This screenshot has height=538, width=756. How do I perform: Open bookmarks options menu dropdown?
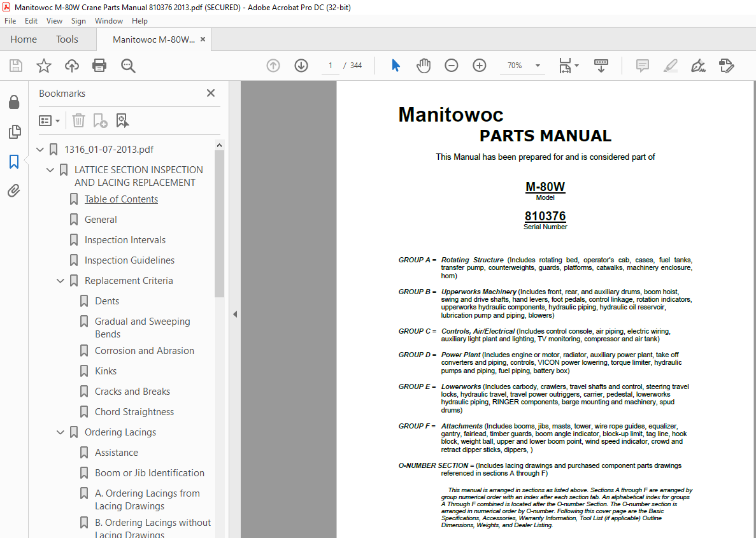[x=49, y=120]
